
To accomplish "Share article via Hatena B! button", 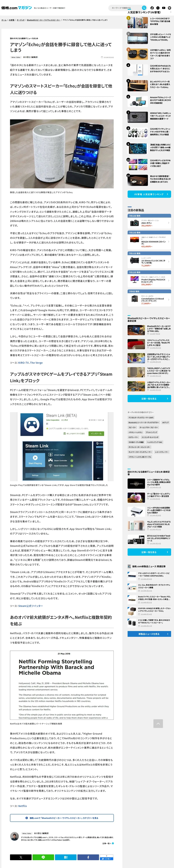I will pyautogui.click(x=66, y=857).
